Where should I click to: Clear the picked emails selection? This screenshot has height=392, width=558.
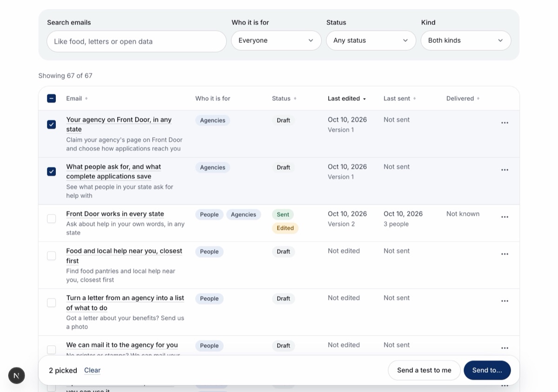(93, 370)
